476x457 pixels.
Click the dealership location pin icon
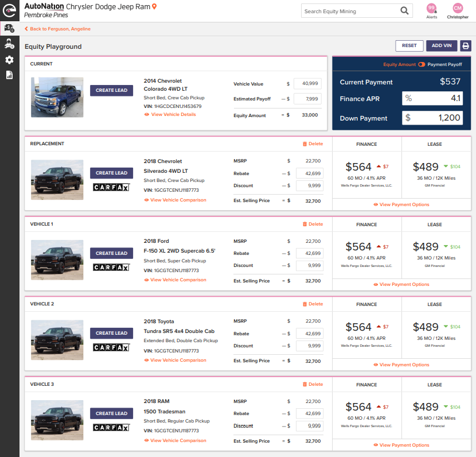tap(154, 6)
